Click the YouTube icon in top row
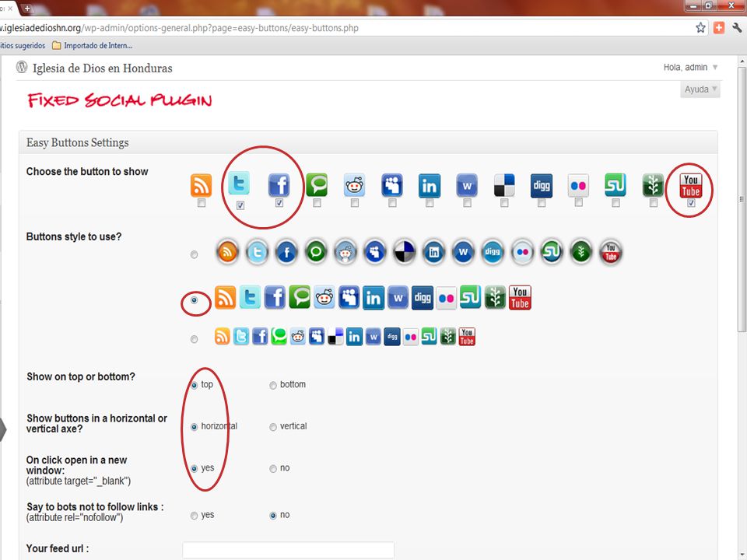The height and width of the screenshot is (560, 747). coord(691,185)
